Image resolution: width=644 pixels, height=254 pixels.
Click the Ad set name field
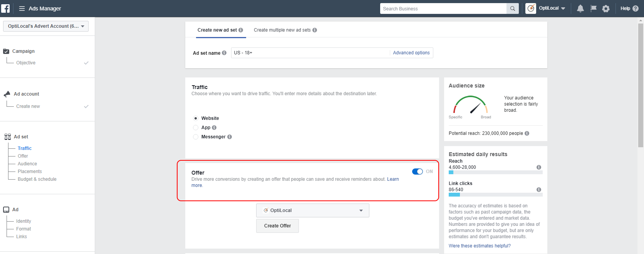click(310, 53)
